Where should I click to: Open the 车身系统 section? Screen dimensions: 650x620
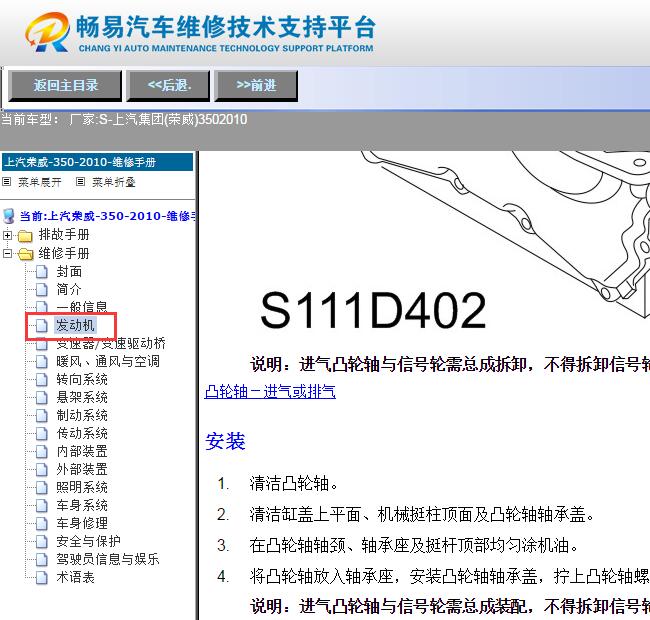click(x=82, y=505)
